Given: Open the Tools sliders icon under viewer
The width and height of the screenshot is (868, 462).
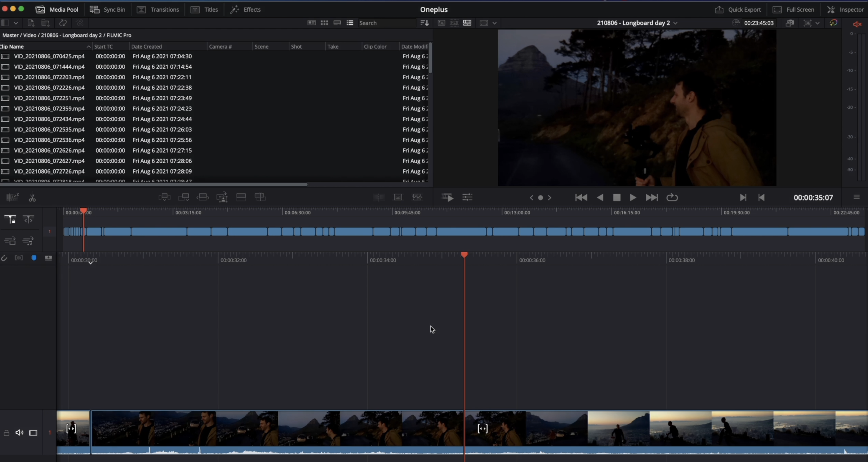Looking at the screenshot, I should coord(467,197).
